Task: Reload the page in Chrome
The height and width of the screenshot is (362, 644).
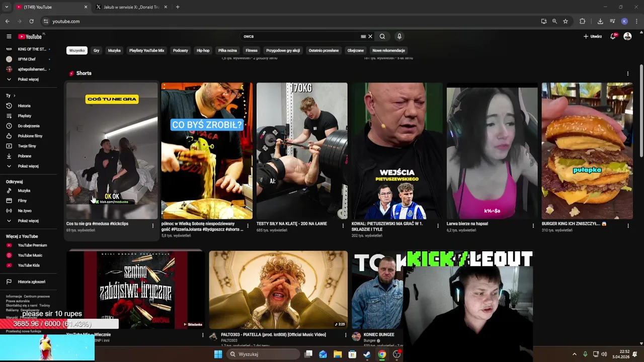Action: tap(31, 21)
